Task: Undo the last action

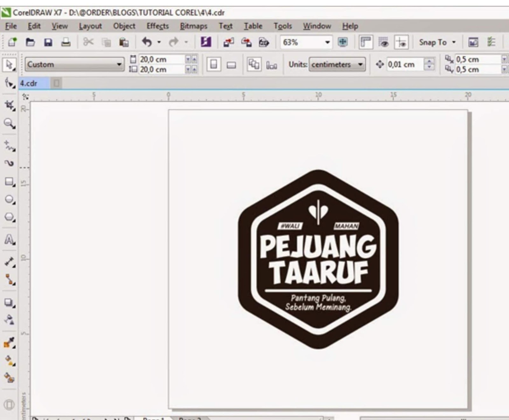Action: pyautogui.click(x=146, y=42)
